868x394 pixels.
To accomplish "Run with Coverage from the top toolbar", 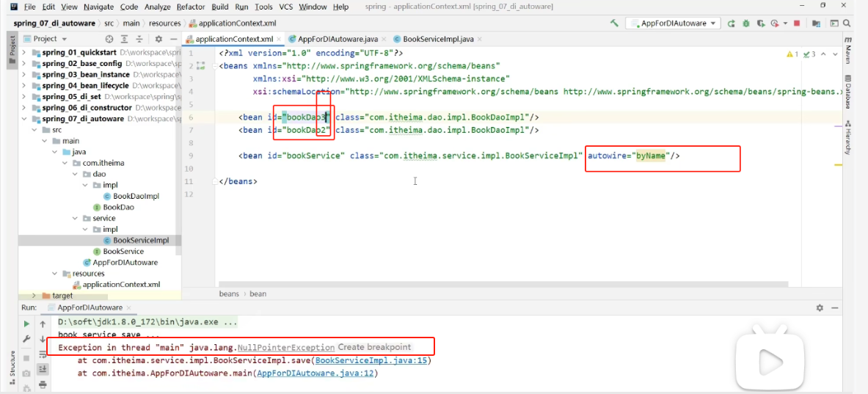I will [x=761, y=23].
